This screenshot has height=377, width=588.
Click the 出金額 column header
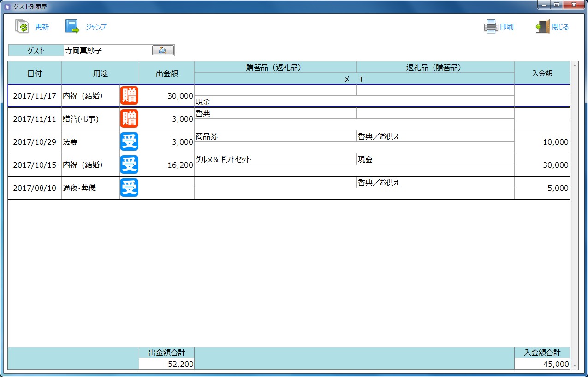coord(166,73)
